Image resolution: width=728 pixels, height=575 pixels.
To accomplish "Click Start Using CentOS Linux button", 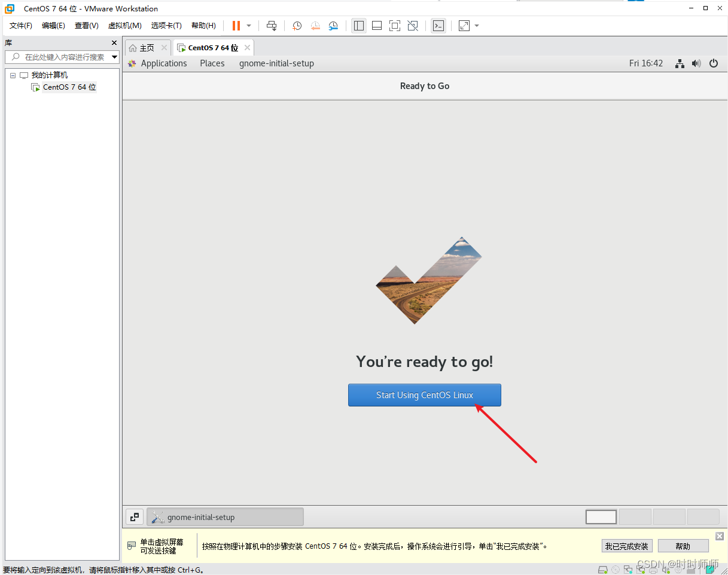I will click(x=425, y=395).
